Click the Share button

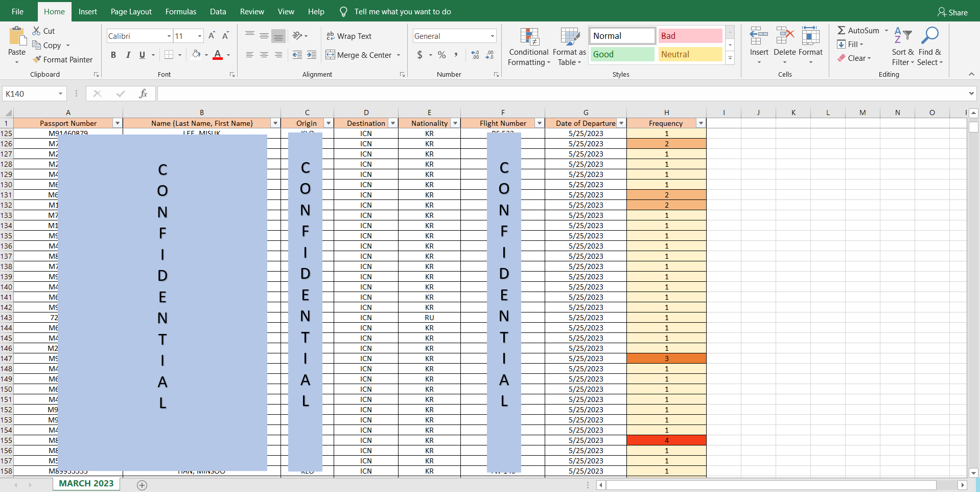[x=952, y=12]
